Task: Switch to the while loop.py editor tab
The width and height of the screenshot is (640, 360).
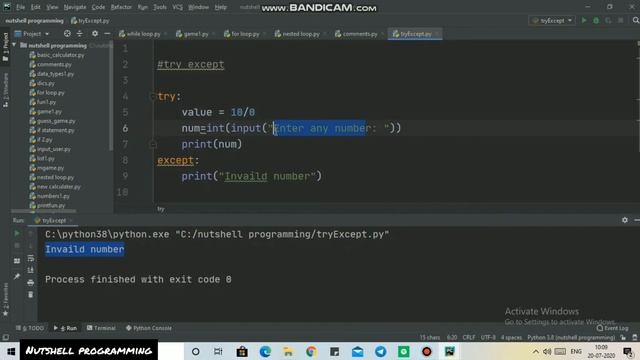Action: pyautogui.click(x=143, y=34)
